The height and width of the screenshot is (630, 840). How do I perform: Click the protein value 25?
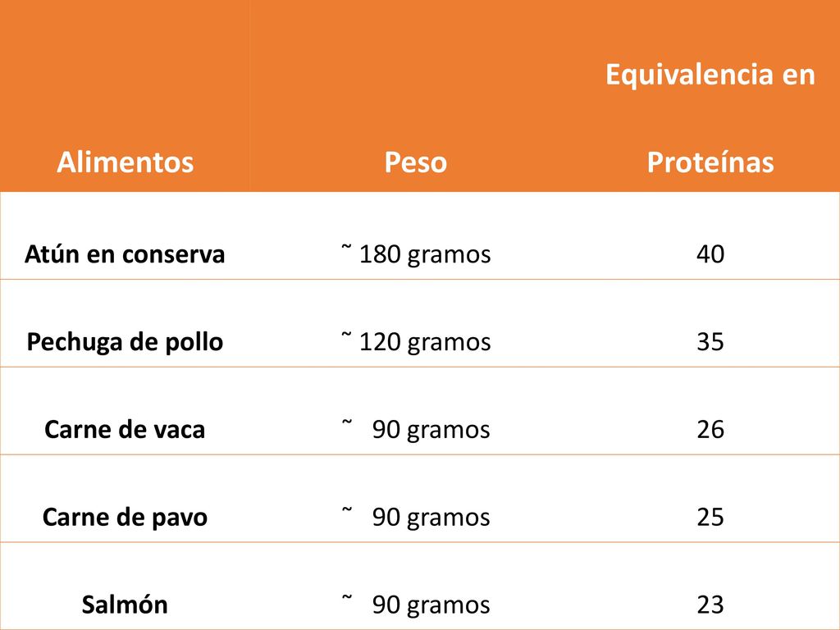point(710,518)
